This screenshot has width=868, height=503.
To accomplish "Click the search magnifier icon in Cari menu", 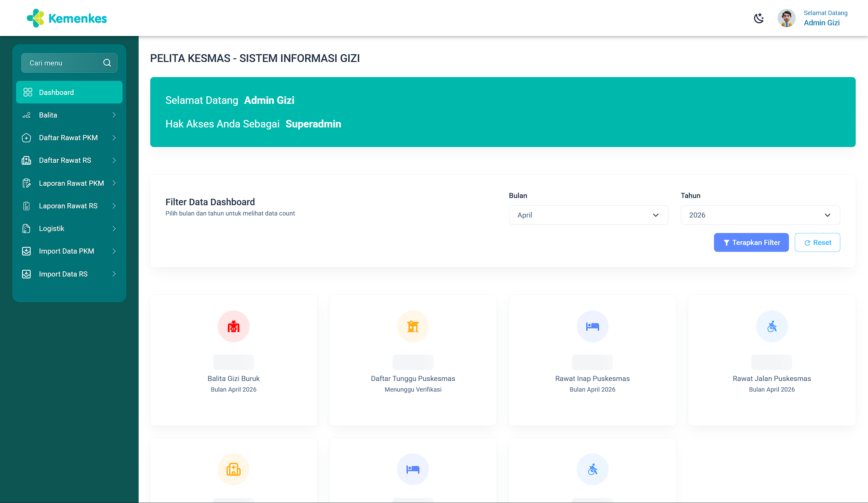I will point(107,63).
